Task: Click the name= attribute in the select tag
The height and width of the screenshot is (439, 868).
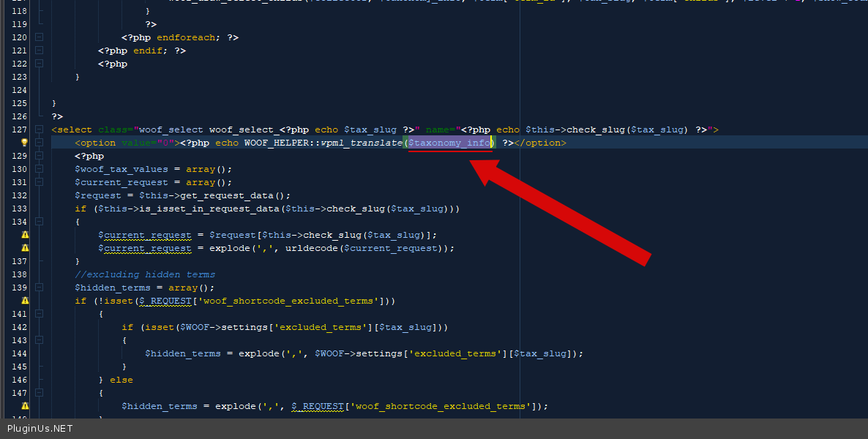Action: click(x=440, y=130)
